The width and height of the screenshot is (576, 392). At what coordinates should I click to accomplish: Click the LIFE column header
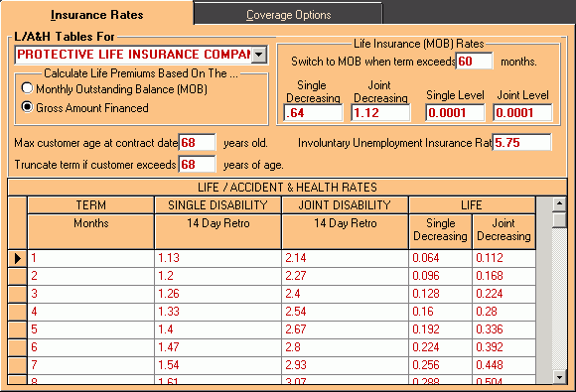[x=472, y=204]
